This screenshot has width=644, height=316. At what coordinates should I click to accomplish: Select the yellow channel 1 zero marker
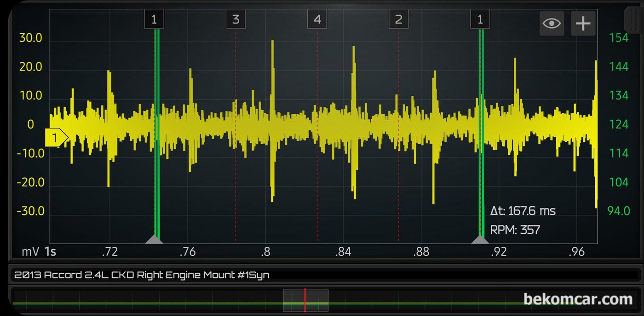point(56,137)
